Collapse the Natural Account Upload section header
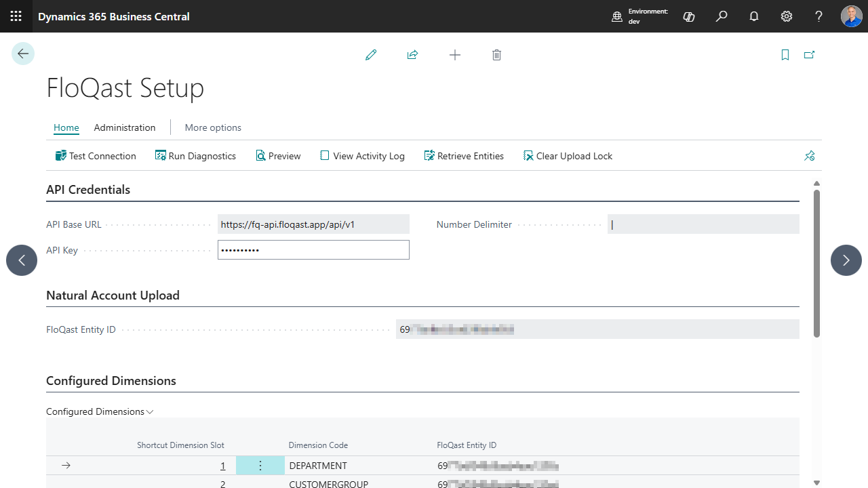 click(113, 296)
